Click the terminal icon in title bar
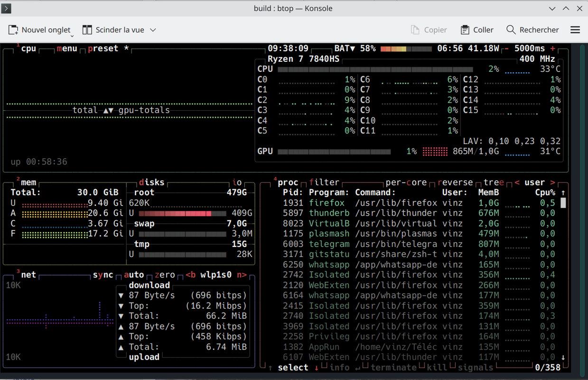Image resolution: width=588 pixels, height=380 pixels. pyautogui.click(x=6, y=8)
